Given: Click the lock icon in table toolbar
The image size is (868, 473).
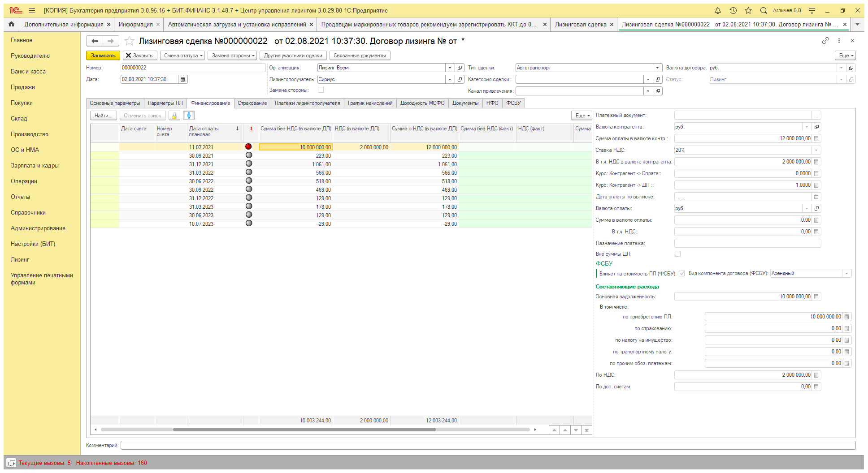Looking at the screenshot, I should (x=174, y=116).
